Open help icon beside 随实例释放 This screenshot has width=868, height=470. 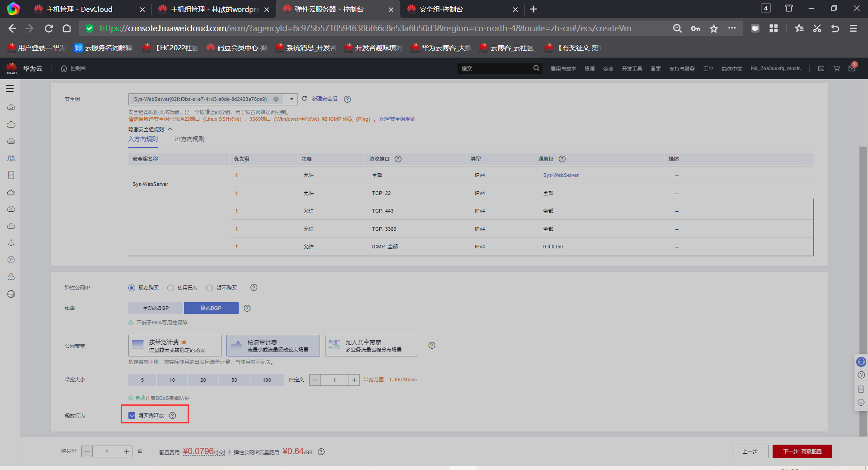(172, 415)
